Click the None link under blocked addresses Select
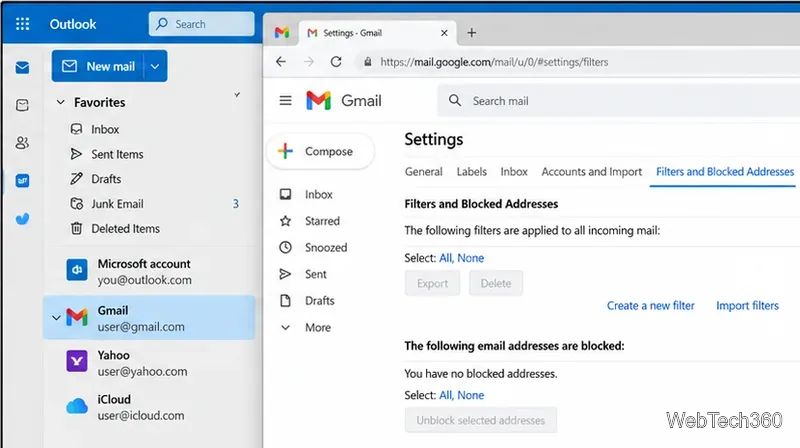This screenshot has height=448, width=800. pos(470,395)
